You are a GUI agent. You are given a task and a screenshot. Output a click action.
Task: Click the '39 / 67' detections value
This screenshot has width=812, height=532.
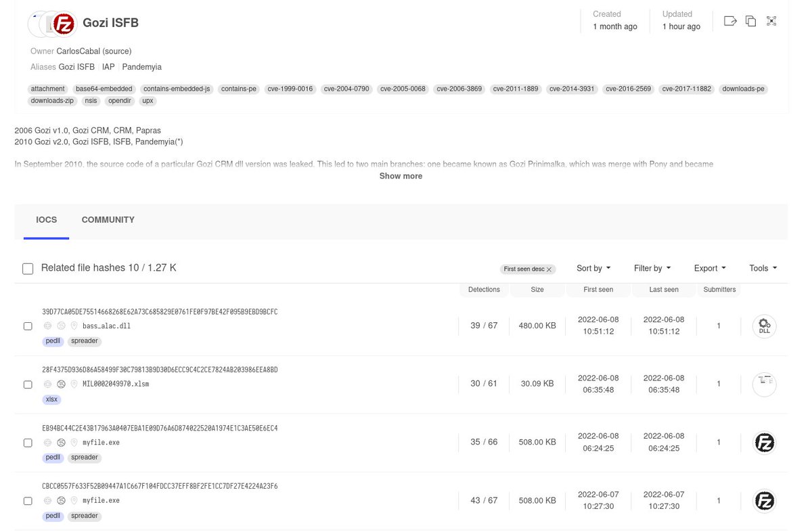[x=484, y=326]
